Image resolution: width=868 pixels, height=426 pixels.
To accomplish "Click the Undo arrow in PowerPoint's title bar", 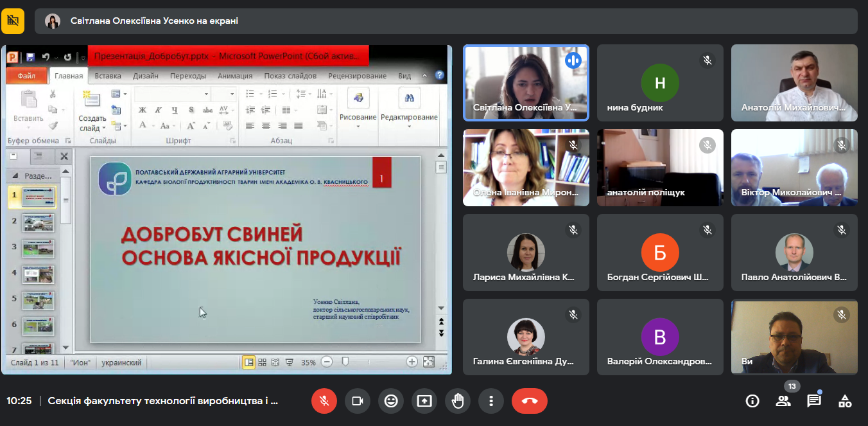I will (46, 57).
